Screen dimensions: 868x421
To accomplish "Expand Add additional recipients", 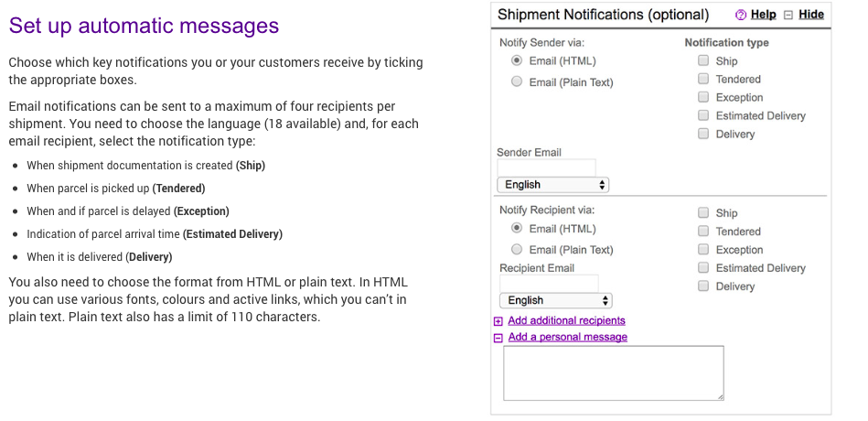I will pyautogui.click(x=566, y=321).
